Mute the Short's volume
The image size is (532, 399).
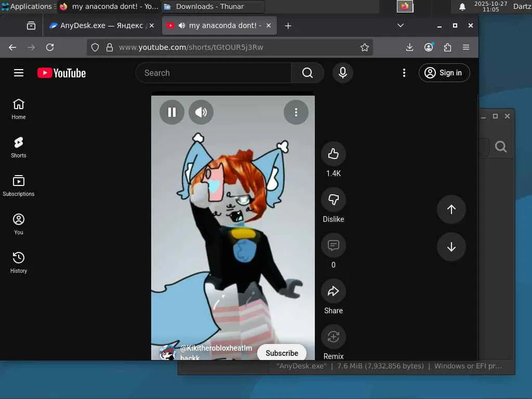point(201,112)
